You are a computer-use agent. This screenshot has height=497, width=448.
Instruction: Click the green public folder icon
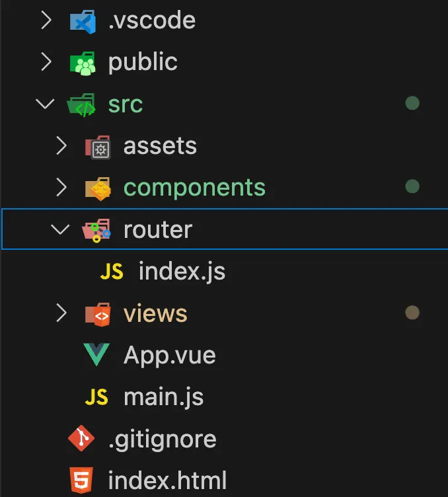click(x=83, y=63)
